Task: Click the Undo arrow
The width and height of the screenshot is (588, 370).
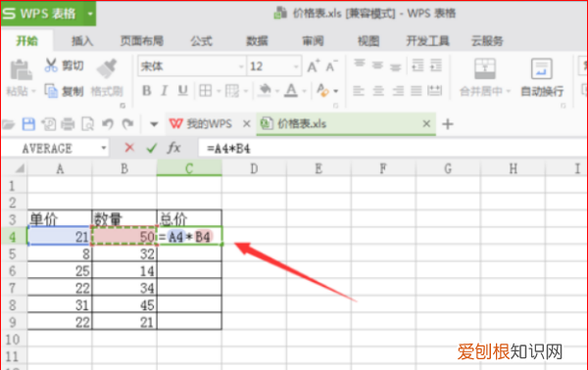Action: [108, 124]
